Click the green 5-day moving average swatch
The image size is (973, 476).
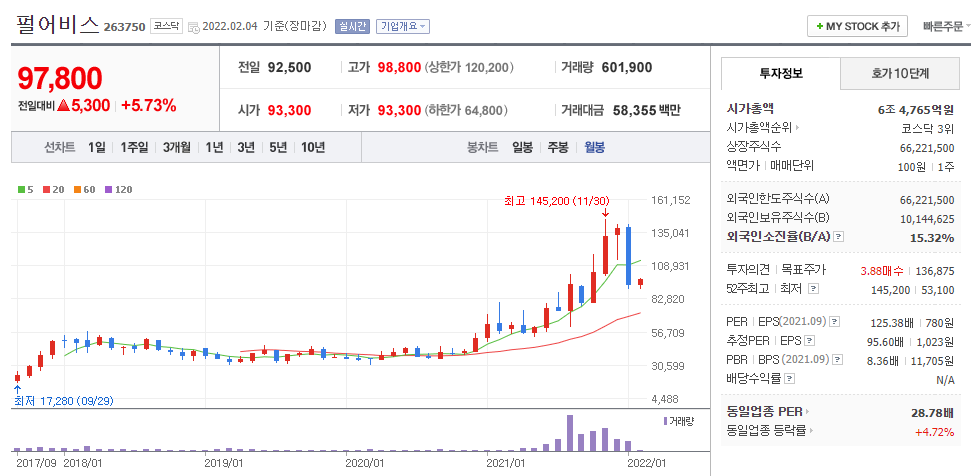[24, 190]
